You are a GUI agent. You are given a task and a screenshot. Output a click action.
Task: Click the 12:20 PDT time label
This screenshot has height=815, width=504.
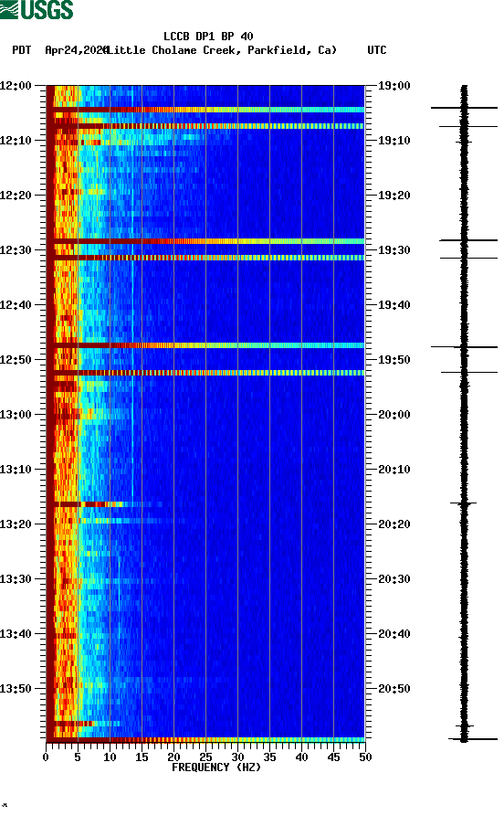pyautogui.click(x=16, y=196)
